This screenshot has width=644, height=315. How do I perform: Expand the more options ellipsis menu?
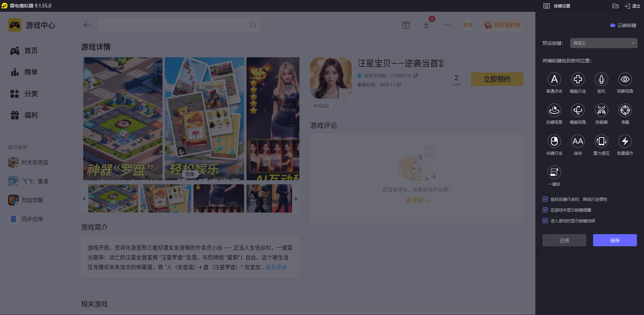tap(447, 25)
